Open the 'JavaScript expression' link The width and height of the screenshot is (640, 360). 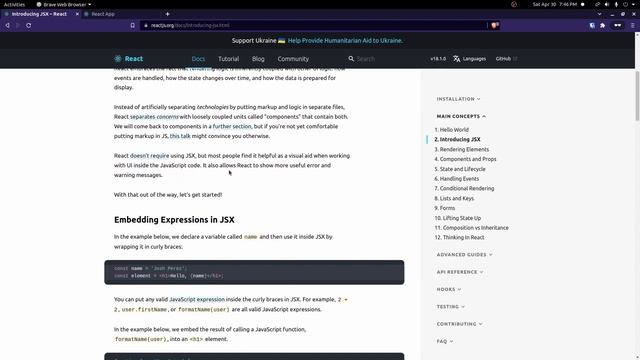tap(197, 300)
